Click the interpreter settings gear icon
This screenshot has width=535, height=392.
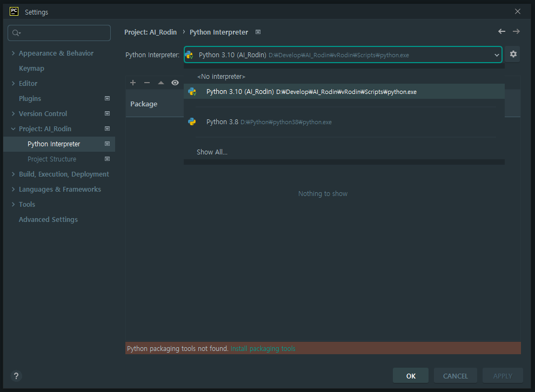(513, 54)
